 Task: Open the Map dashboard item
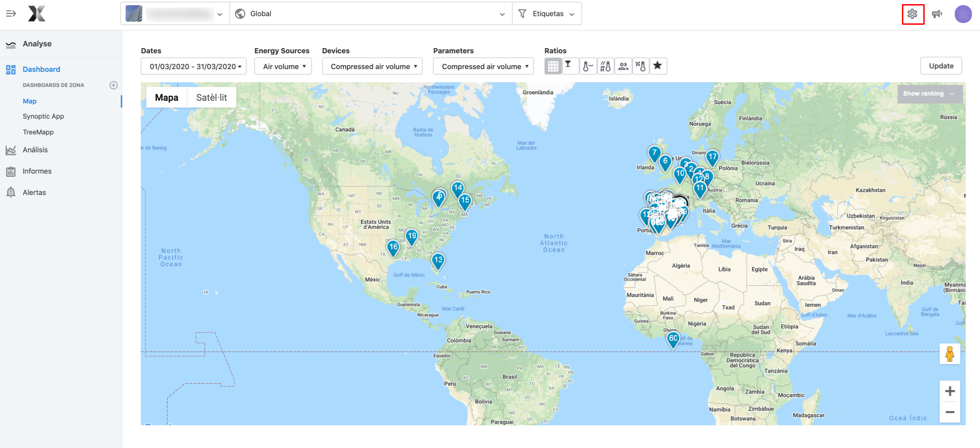tap(30, 101)
